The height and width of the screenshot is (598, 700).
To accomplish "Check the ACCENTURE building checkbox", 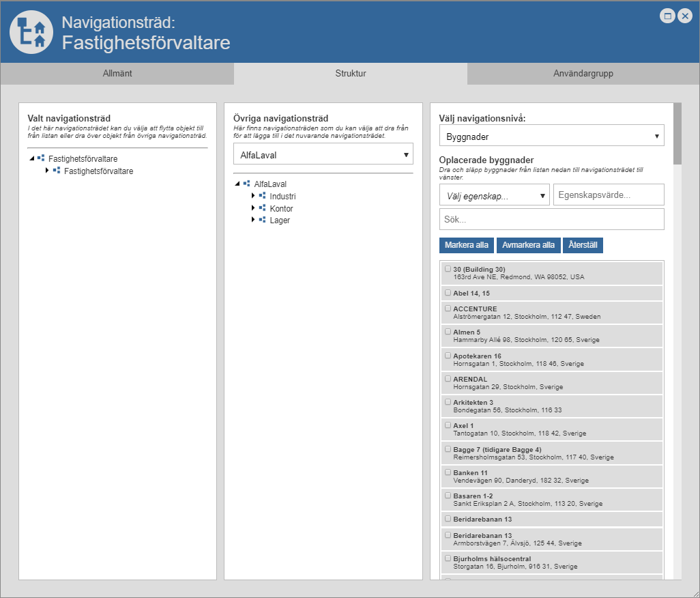I will 448,308.
